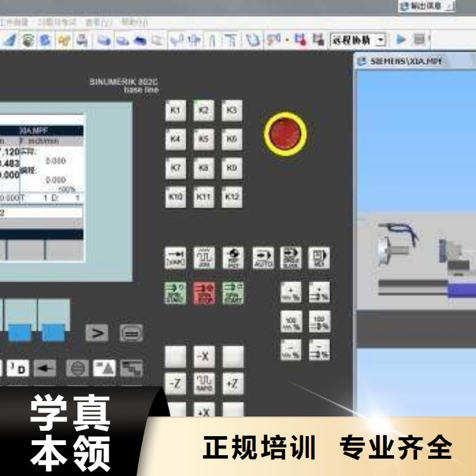
Task: Click the lathe chuck in 3D simulation view
Action: 385,250
